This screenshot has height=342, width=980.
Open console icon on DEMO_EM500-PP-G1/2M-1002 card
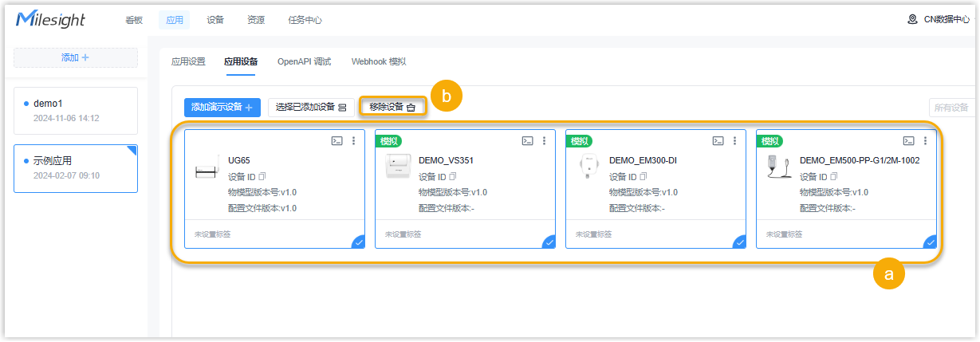click(x=908, y=140)
